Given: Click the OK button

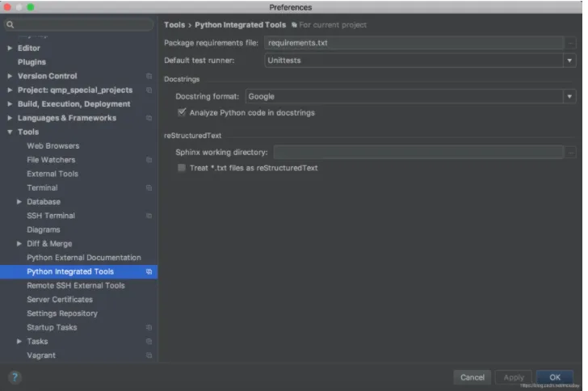Looking at the screenshot, I should (x=555, y=377).
